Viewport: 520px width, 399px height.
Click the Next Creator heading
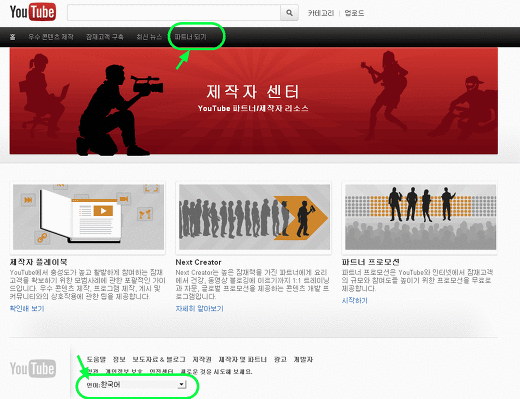click(x=198, y=262)
